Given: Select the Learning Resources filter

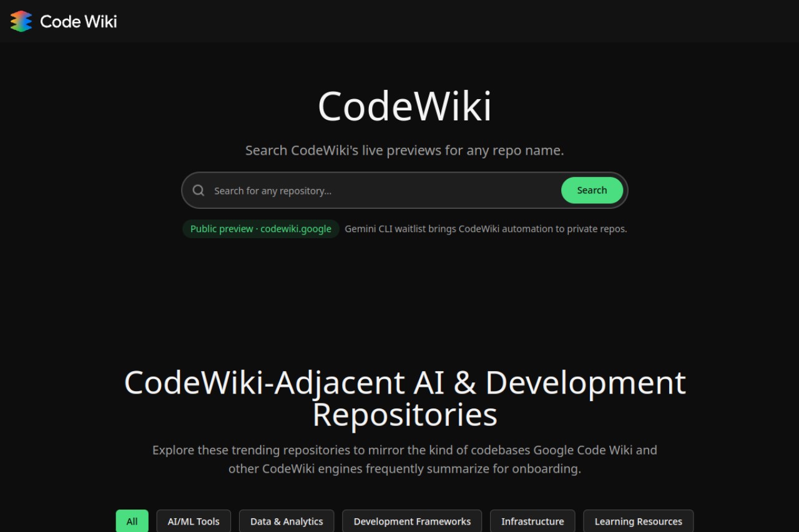Looking at the screenshot, I should [x=638, y=521].
